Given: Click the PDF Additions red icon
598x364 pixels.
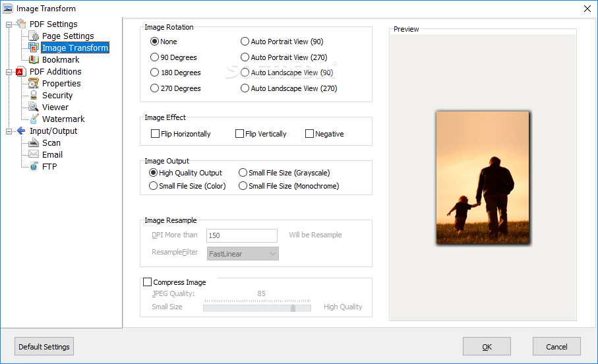Looking at the screenshot, I should tap(21, 71).
